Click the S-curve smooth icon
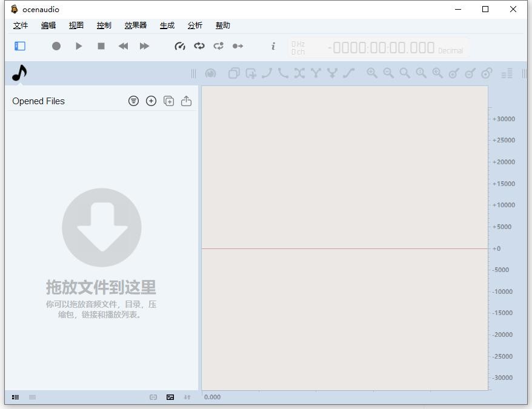The image size is (532, 409). click(349, 73)
